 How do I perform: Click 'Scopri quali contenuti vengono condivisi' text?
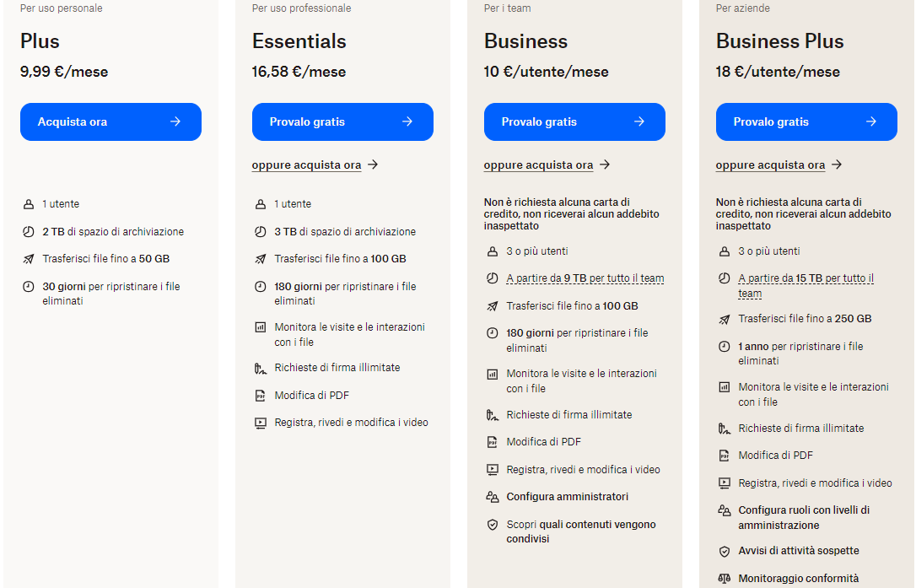coord(581,531)
